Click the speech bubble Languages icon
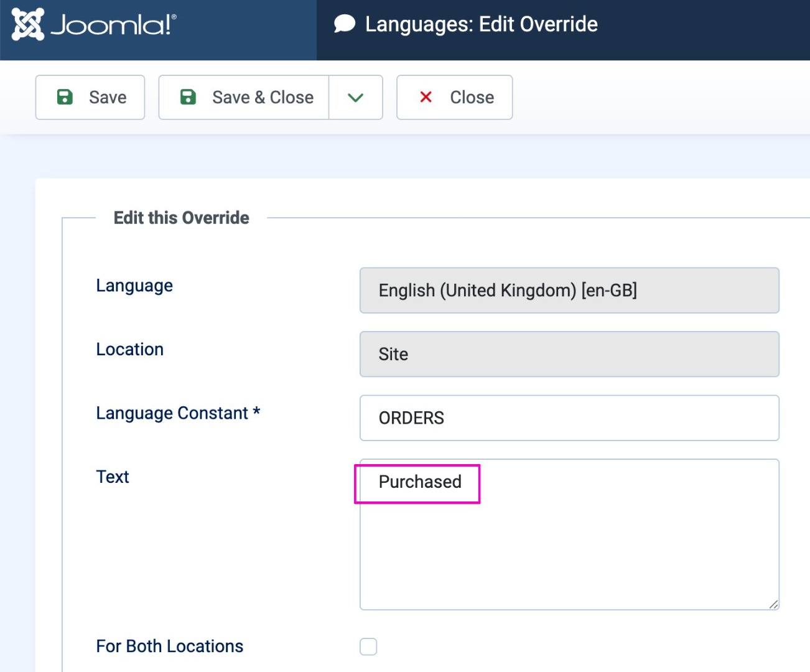810x672 pixels. [344, 24]
